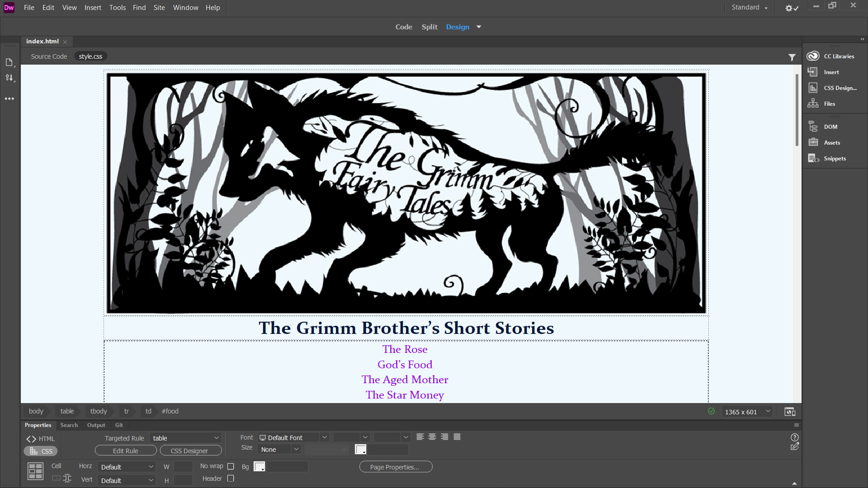The image size is (868, 488).
Task: Open the font Size None dropdown
Action: [279, 449]
